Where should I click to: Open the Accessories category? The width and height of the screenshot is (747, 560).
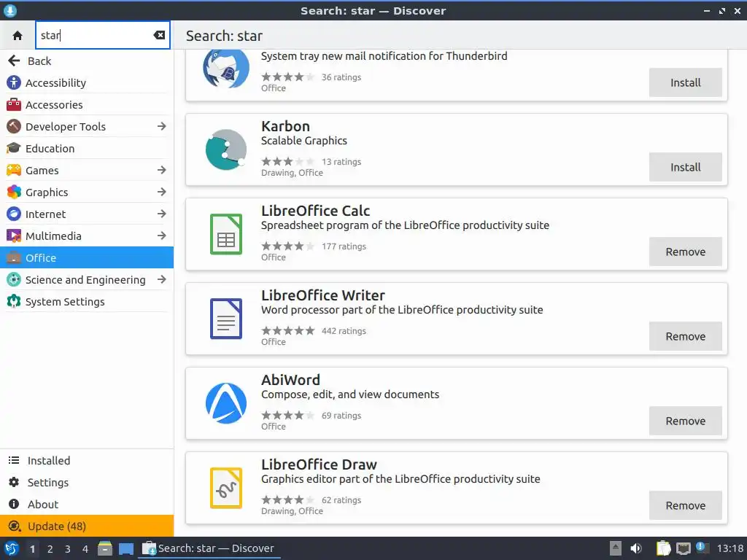[87, 105]
